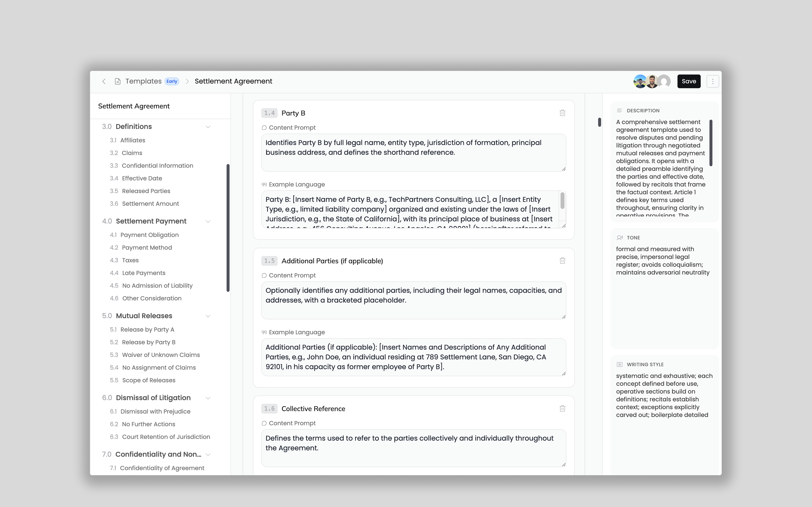Collapse the Definitions section
Viewport: 812px width, 507px height.
(208, 127)
